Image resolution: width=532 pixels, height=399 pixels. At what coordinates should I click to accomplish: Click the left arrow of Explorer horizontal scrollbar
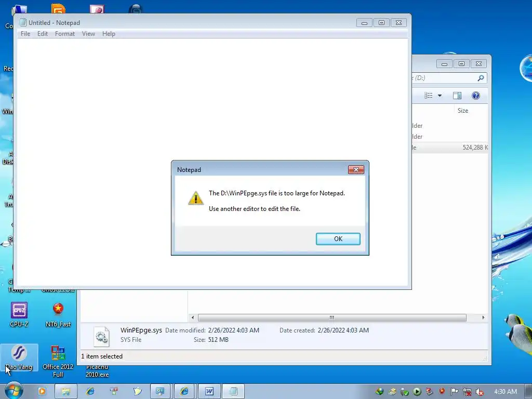pos(193,317)
